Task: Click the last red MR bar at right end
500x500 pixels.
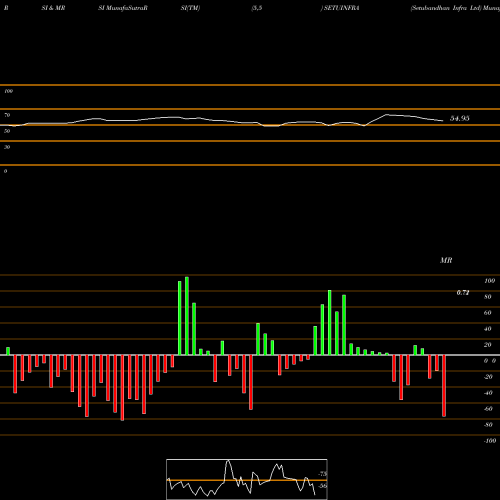Action: [x=444, y=386]
